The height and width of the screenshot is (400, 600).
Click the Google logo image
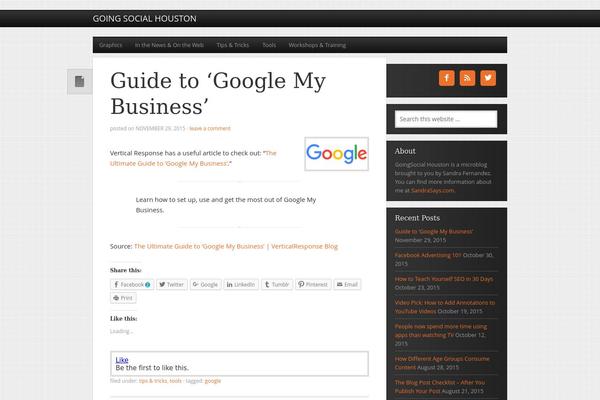point(337,154)
